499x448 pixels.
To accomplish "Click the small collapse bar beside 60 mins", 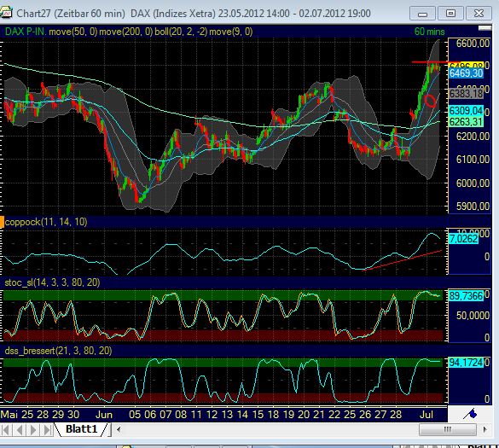I will pos(484,28).
